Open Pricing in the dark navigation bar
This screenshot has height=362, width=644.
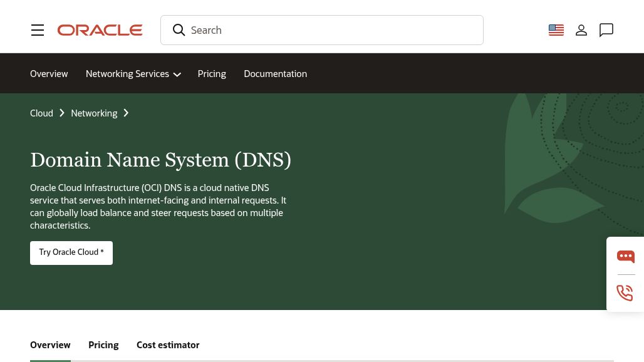click(212, 74)
